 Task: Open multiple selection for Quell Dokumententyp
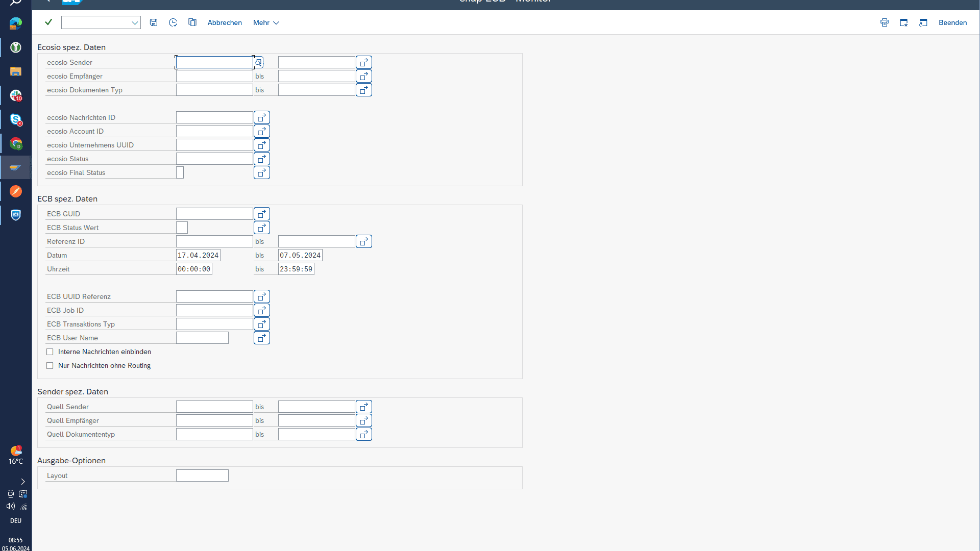(364, 434)
